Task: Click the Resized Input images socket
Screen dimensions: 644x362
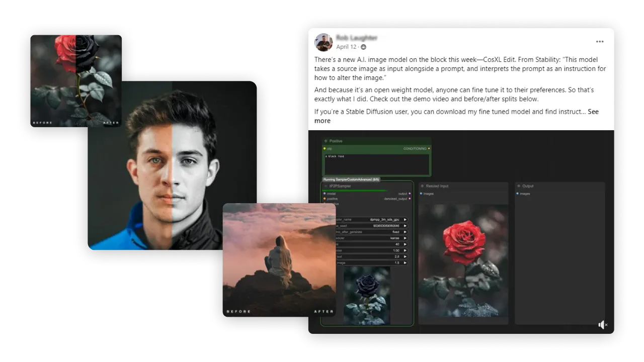Action: tap(421, 194)
